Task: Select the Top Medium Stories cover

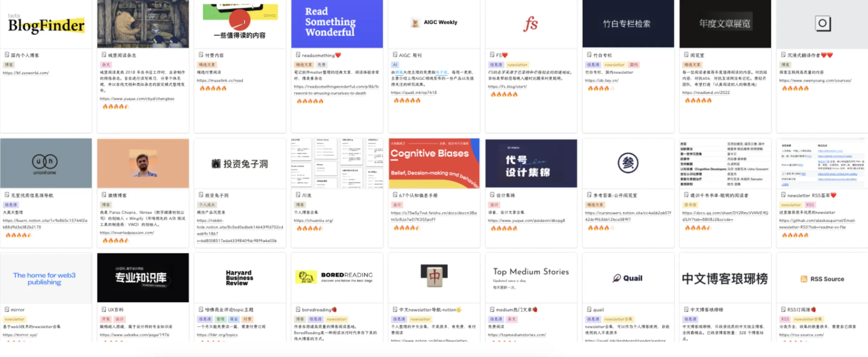Action: pyautogui.click(x=531, y=278)
